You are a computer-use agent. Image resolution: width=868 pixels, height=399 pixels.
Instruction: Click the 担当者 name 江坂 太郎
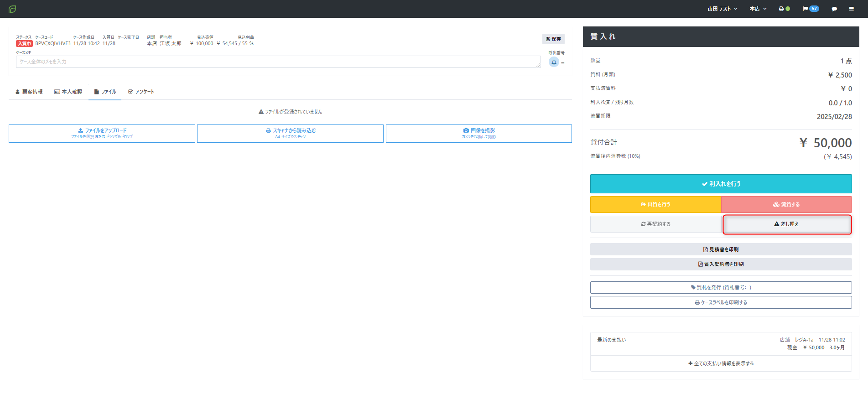(171, 44)
